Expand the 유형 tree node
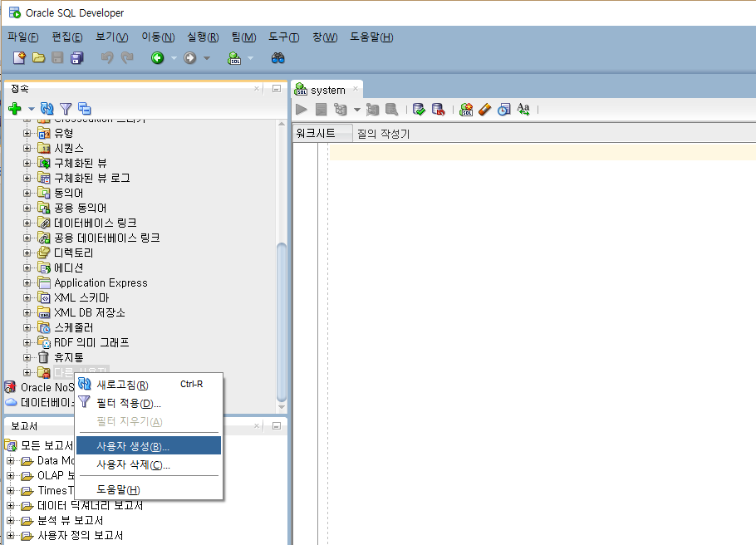This screenshot has height=545, width=756. click(27, 133)
